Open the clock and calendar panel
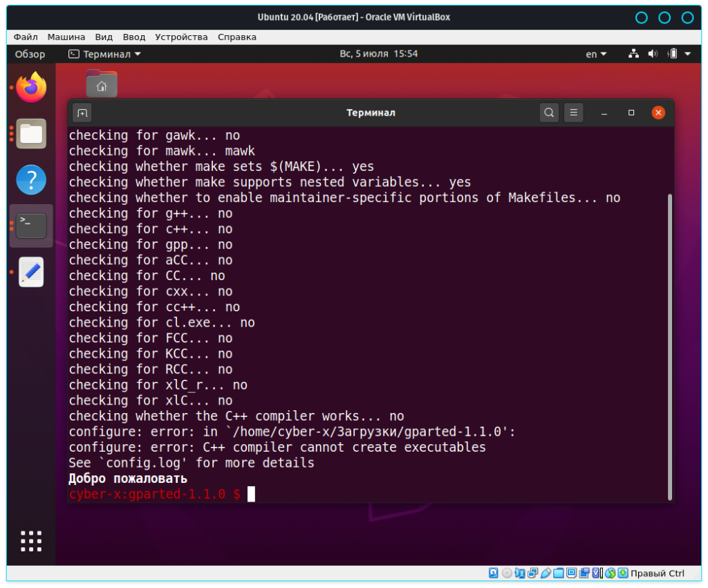708x588 pixels. point(378,54)
